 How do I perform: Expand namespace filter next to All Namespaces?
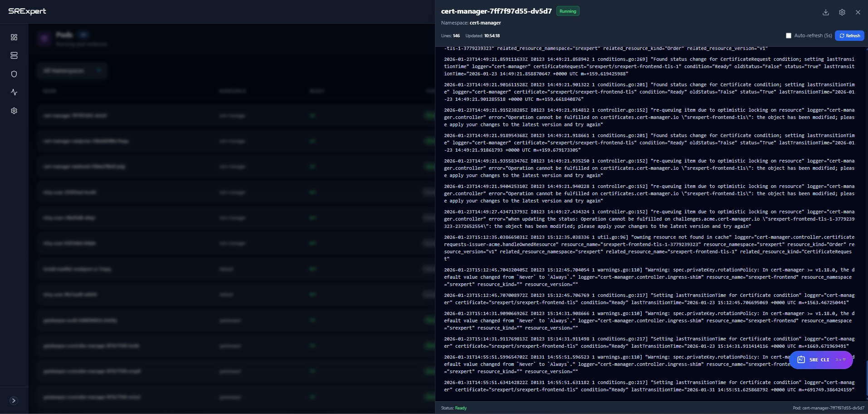(98, 70)
